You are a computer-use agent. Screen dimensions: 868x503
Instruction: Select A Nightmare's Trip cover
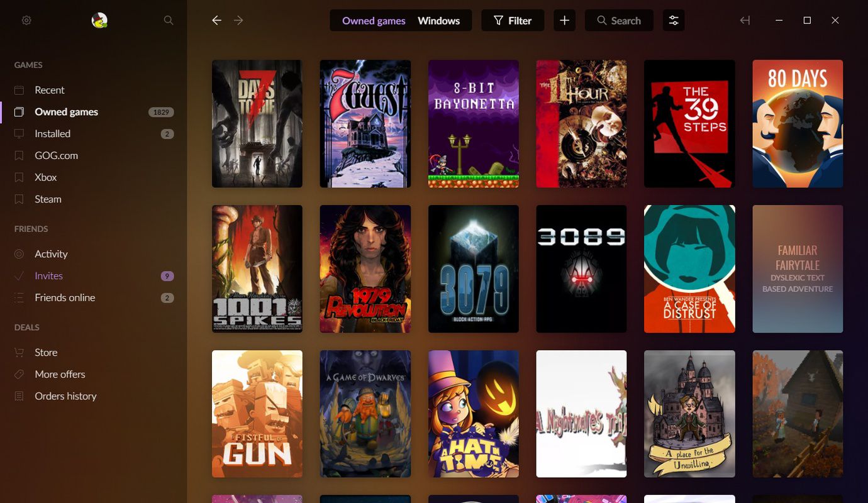pos(581,414)
